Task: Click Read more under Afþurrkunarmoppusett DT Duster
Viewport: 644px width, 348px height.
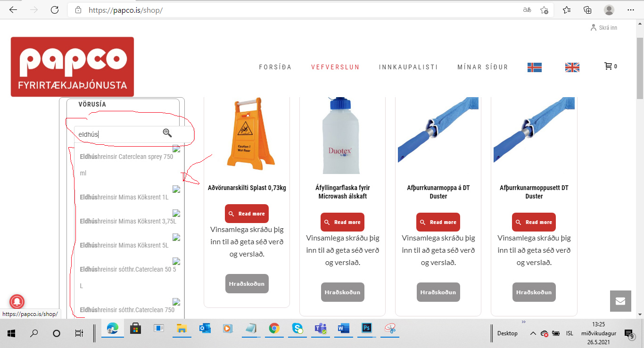Action: 534,222
